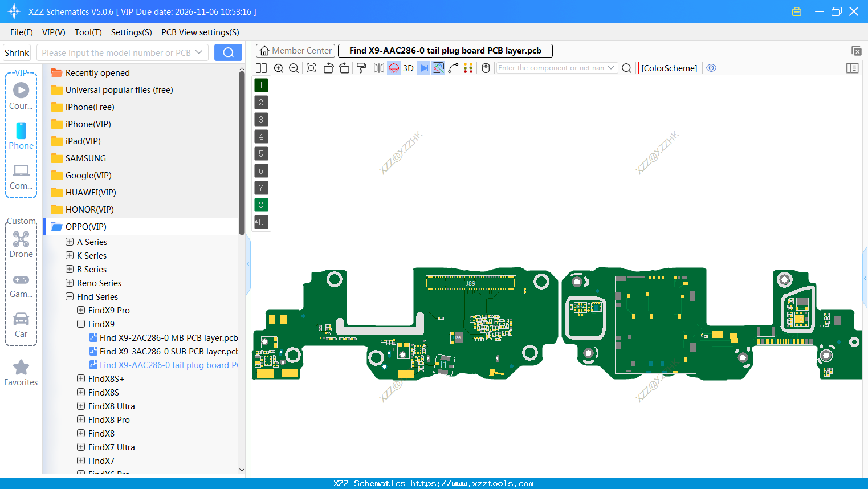Select PCB layer 7
Viewport: 868px width, 489px height.
[261, 188]
